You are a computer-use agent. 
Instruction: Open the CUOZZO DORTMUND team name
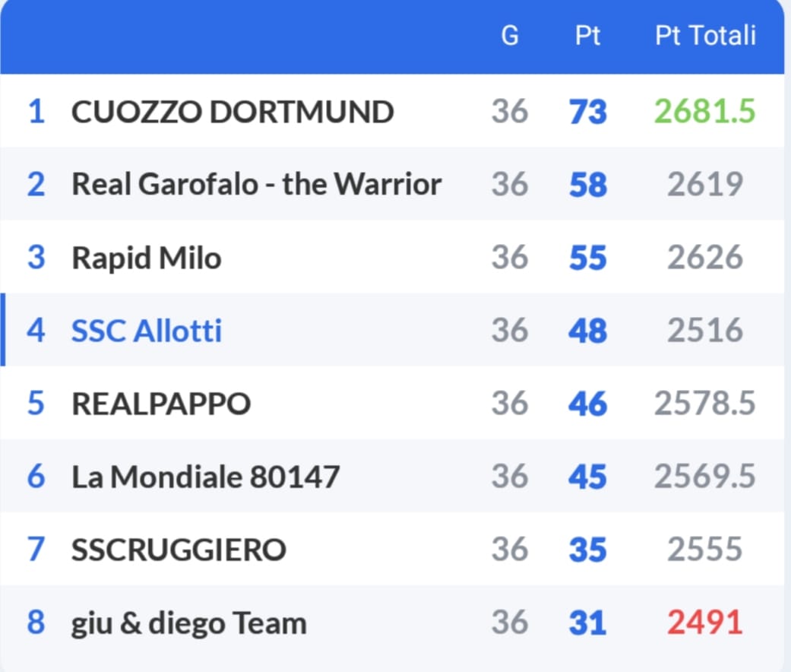[x=233, y=113]
